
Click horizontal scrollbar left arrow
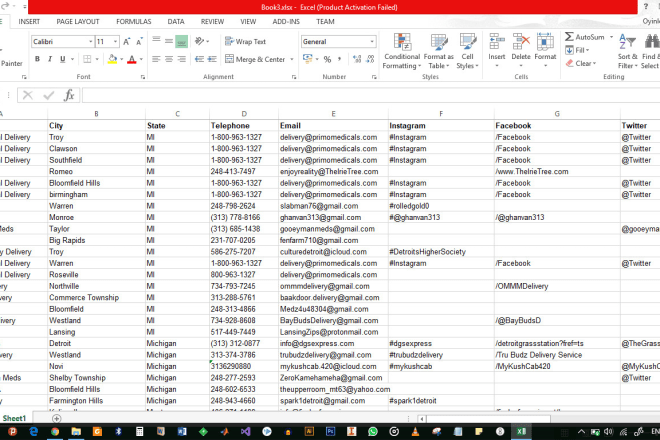(x=422, y=419)
